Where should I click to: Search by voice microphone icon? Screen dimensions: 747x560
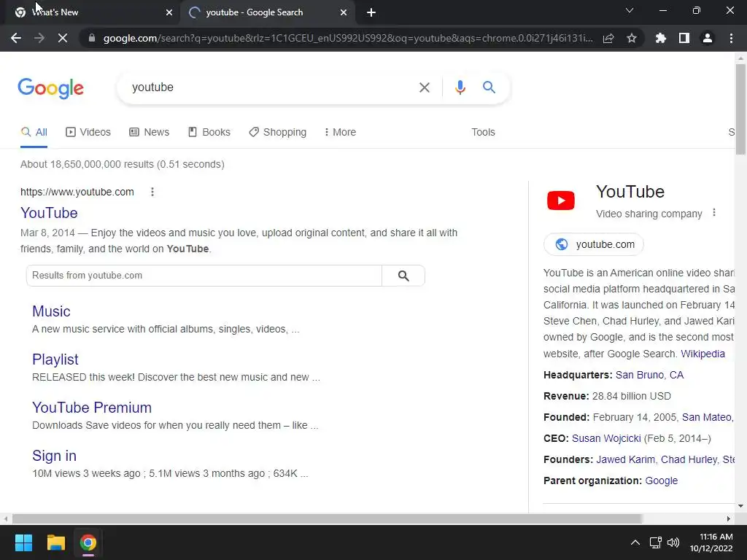coord(460,87)
